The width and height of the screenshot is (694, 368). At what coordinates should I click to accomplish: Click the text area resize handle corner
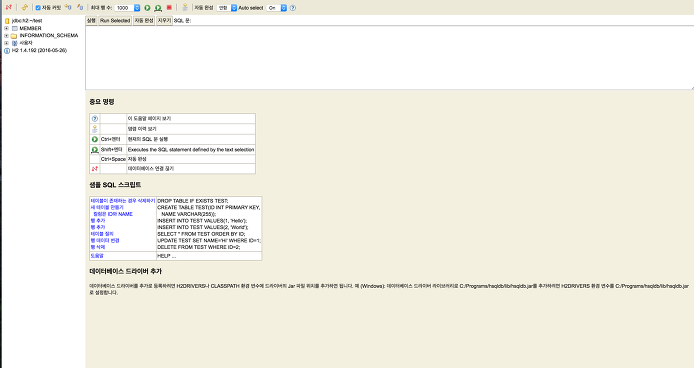pos(692,88)
